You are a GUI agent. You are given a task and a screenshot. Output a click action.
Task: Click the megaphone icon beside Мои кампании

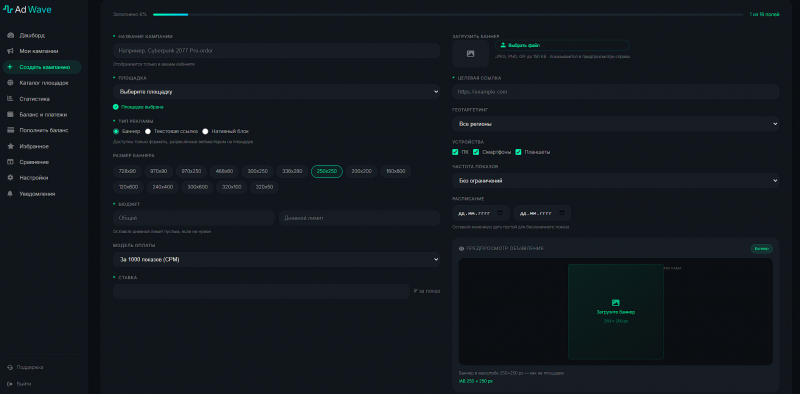[10, 51]
